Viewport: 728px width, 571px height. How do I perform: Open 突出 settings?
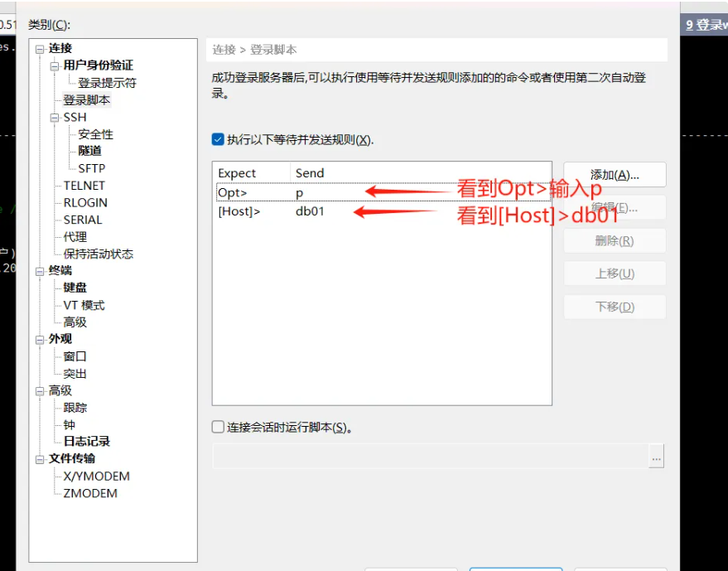click(x=75, y=374)
